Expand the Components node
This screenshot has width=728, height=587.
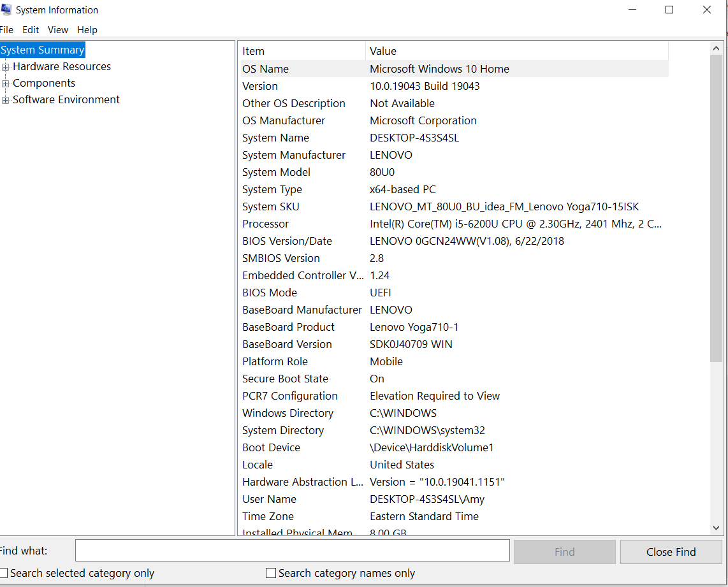click(x=6, y=84)
